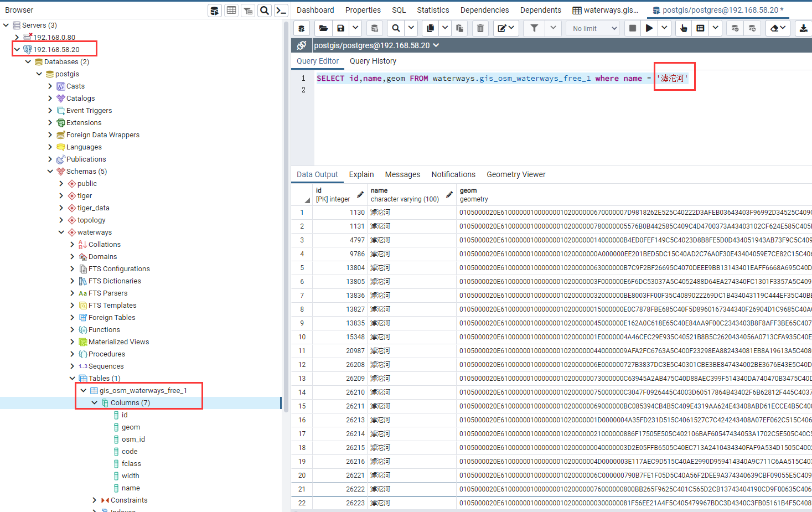Screen dimensions: 812x512
Task: Expand the Functions tree node
Action: (x=73, y=330)
